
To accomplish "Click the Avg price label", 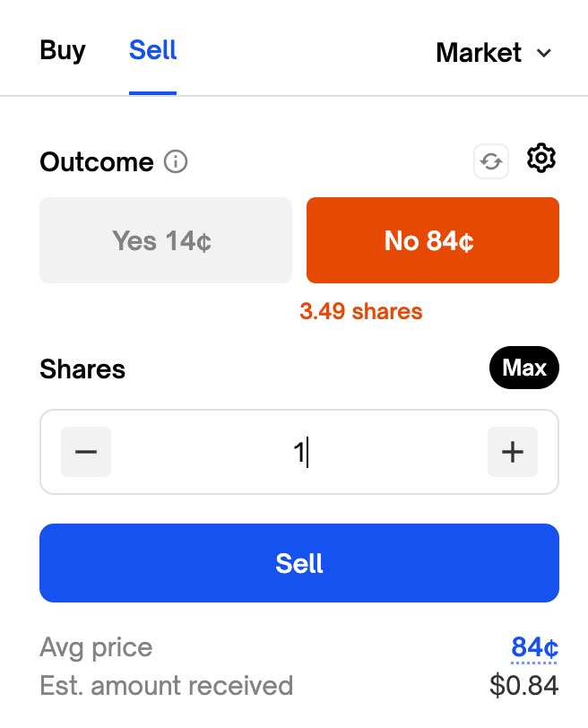I will (x=96, y=647).
